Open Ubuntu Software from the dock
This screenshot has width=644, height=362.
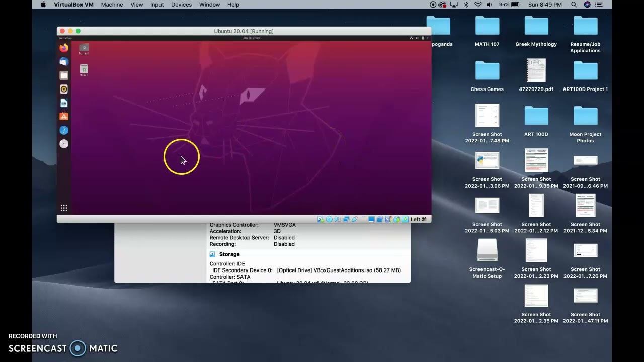(x=64, y=117)
